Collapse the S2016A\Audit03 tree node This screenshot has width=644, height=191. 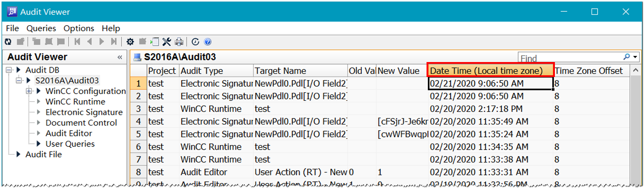point(19,81)
